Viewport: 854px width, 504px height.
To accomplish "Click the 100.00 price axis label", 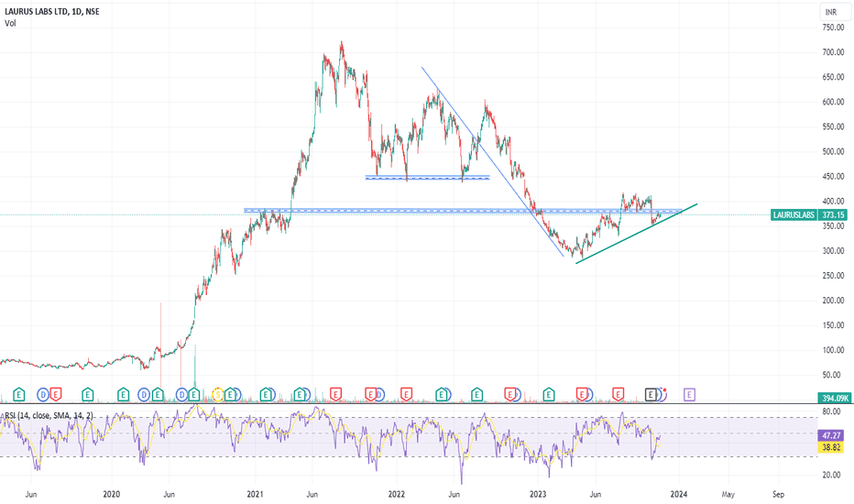I will point(833,350).
